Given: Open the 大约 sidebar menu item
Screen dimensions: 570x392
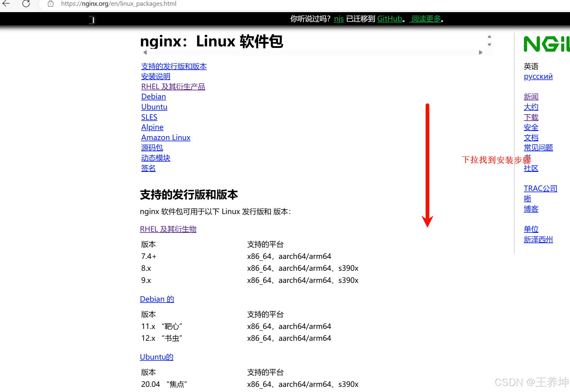Looking at the screenshot, I should [531, 107].
